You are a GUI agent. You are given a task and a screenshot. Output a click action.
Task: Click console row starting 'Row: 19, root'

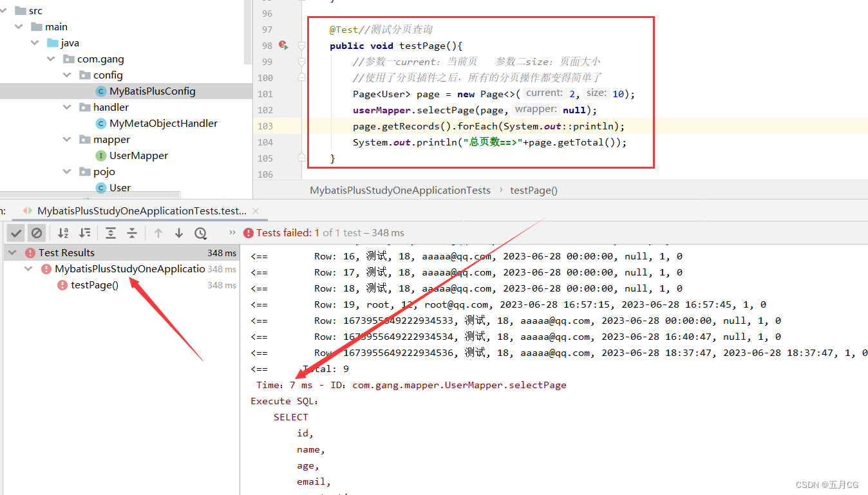(x=509, y=304)
